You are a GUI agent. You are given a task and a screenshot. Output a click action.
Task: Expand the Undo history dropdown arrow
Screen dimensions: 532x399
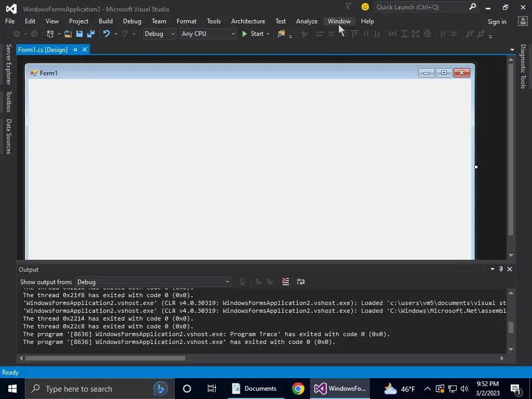tap(115, 34)
